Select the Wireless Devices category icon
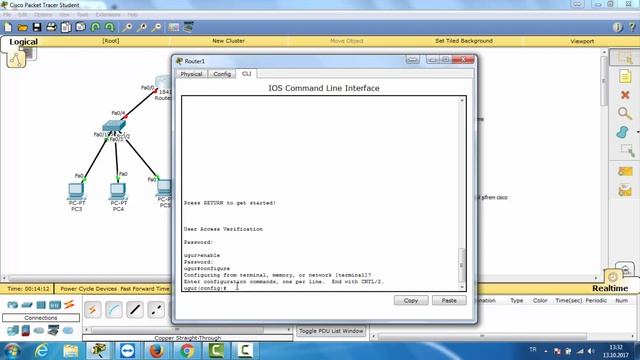This screenshot has width=640, height=360. click(55, 304)
